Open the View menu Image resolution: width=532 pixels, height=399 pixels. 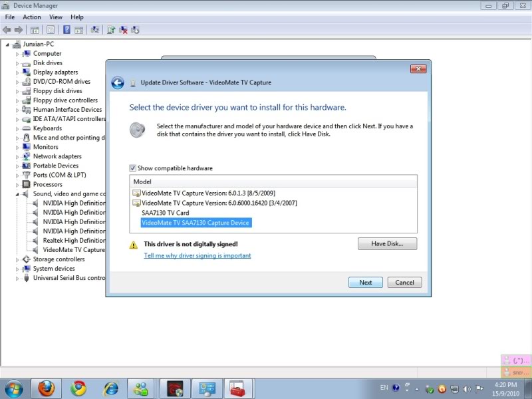point(56,17)
